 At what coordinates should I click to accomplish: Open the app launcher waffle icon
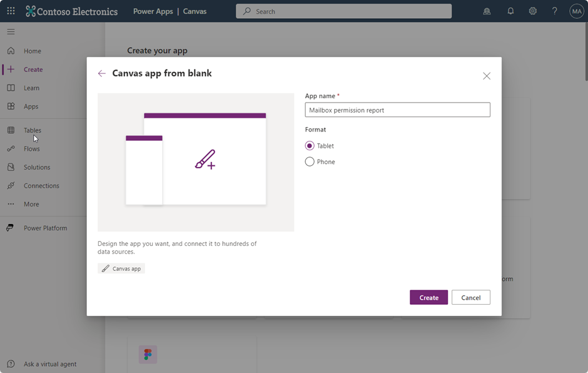[x=11, y=11]
